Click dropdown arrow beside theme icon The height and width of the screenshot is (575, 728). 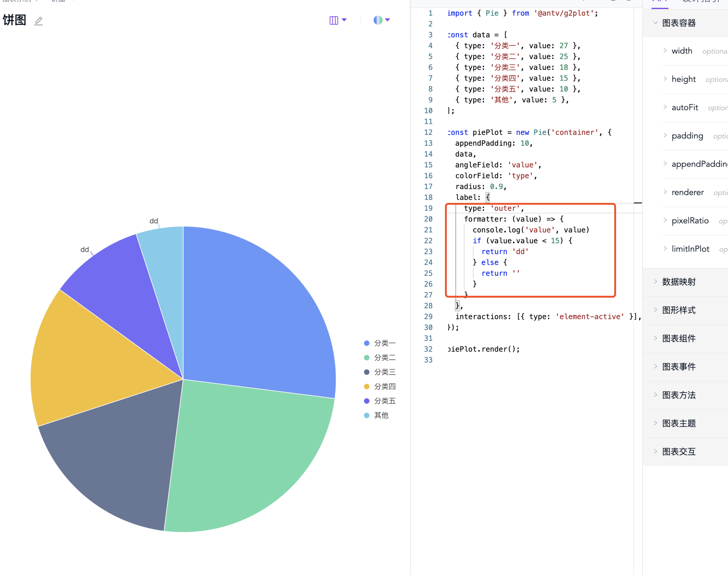click(x=388, y=20)
